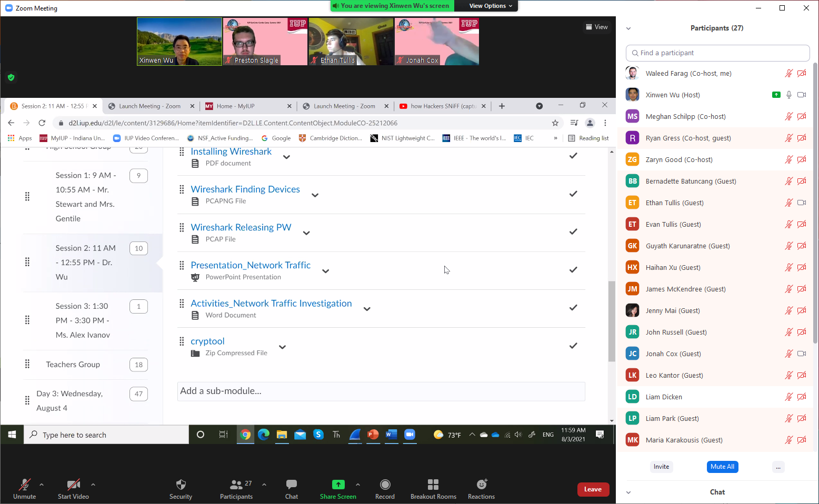Click the Chrome icon in the shared taskbar

coord(245,435)
